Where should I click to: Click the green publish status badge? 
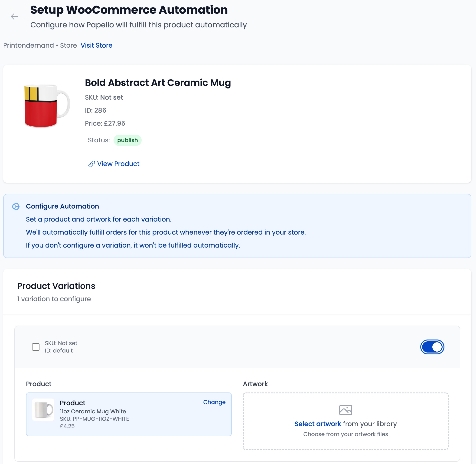click(x=127, y=140)
